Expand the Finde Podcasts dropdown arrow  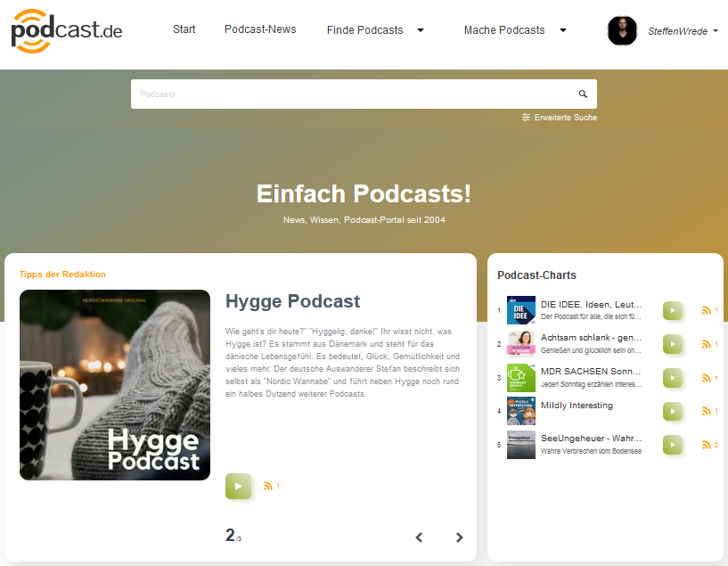coord(421,30)
